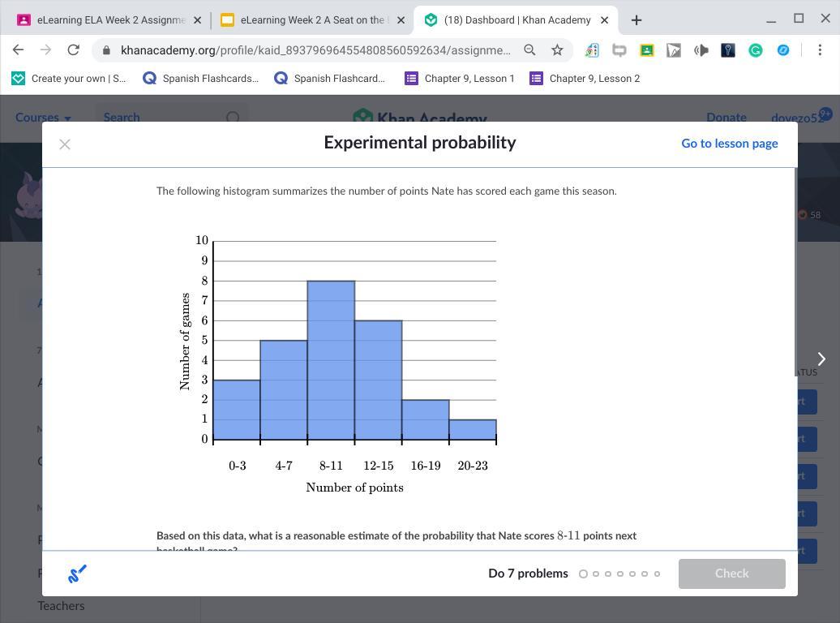Close the Khan Academy Dashboard tab
840x623 pixels.
(604, 20)
